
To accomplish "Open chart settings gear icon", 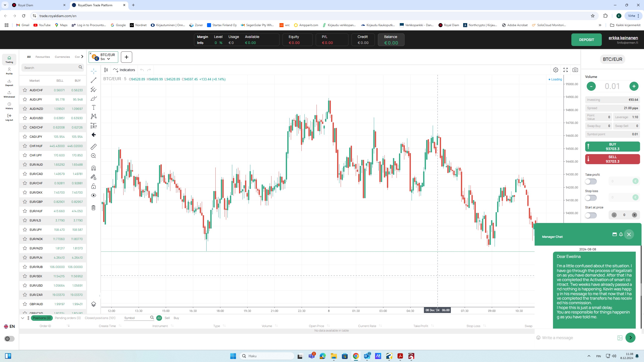I will point(556,70).
